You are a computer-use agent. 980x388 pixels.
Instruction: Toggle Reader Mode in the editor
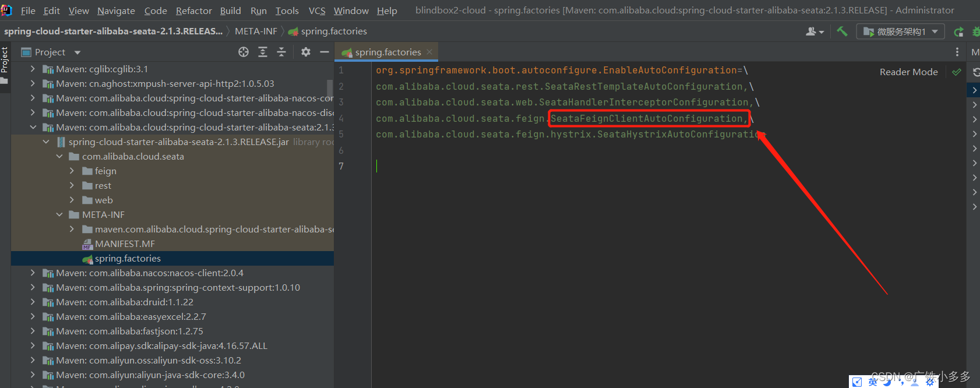click(908, 72)
